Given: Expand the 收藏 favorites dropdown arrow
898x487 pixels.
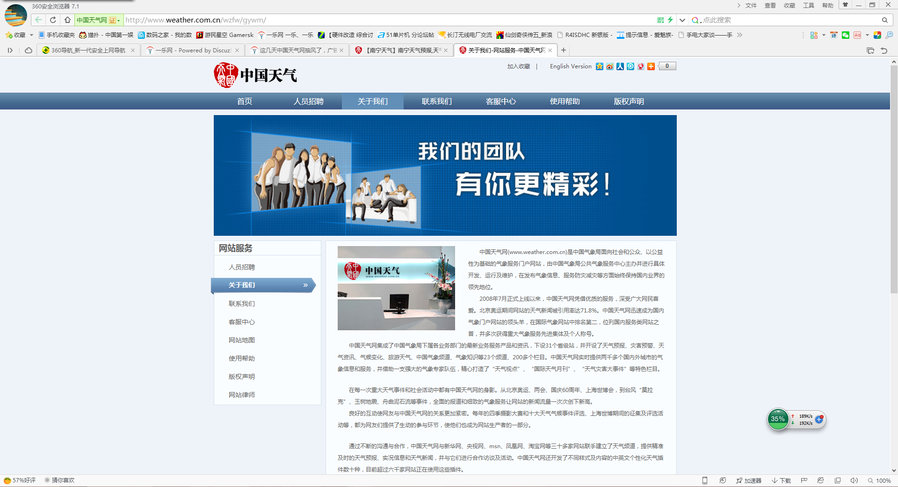Looking at the screenshot, I should 31,35.
